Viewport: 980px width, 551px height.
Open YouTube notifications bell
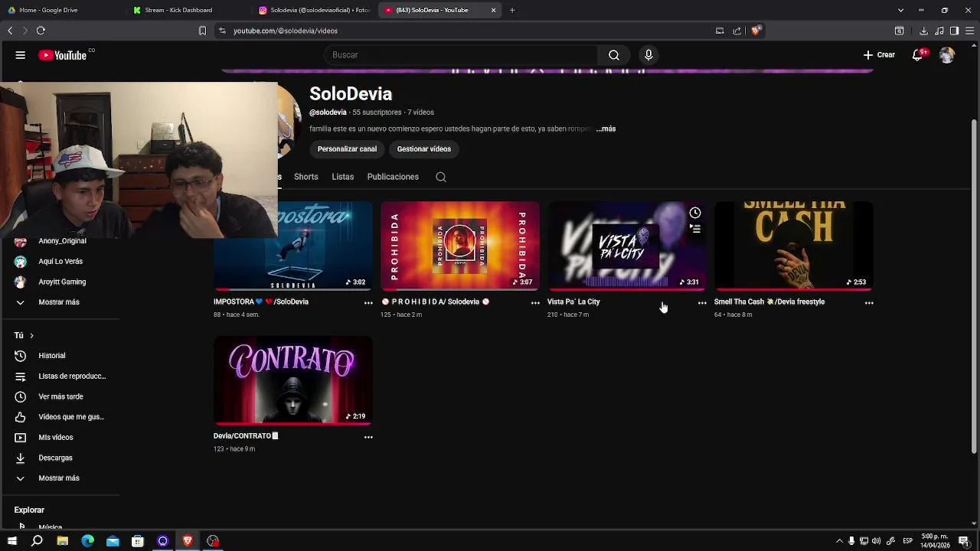917,55
